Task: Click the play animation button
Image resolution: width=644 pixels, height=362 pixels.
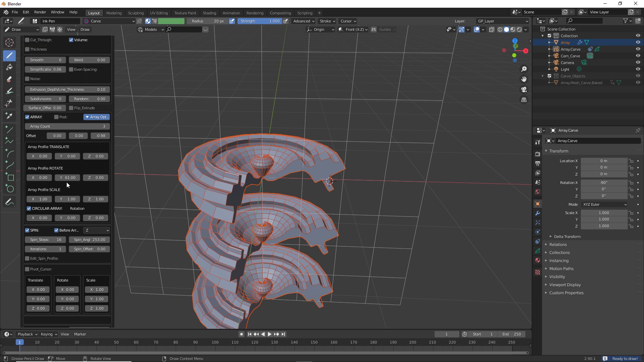Action: tap(270, 334)
